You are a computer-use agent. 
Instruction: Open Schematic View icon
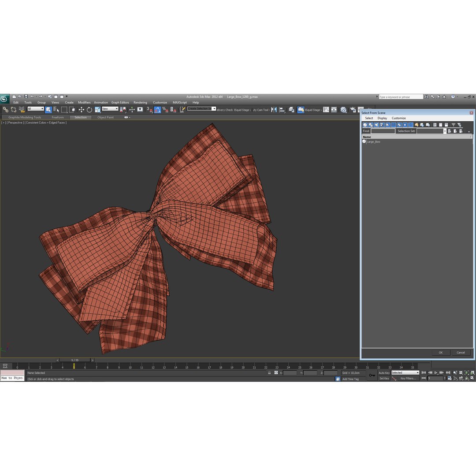pos(334,110)
